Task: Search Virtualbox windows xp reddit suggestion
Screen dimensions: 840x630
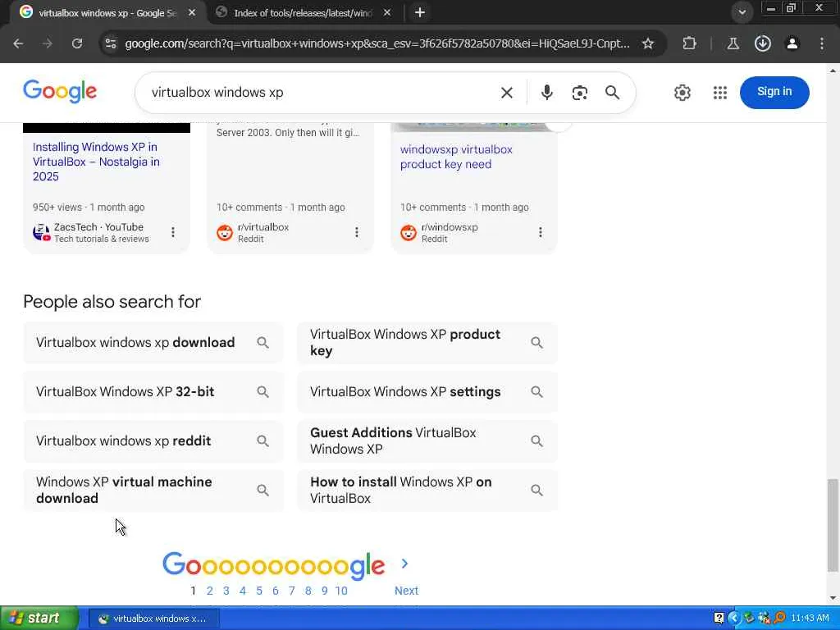Action: pos(153,441)
